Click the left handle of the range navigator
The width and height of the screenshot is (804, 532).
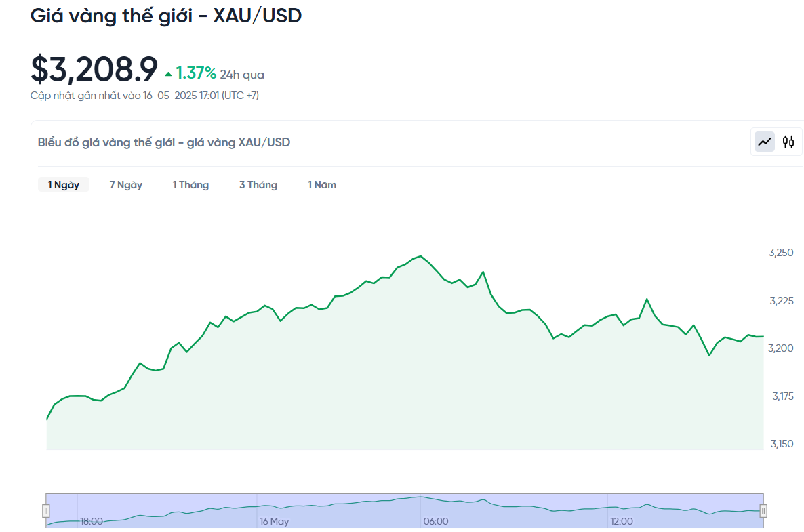46,511
